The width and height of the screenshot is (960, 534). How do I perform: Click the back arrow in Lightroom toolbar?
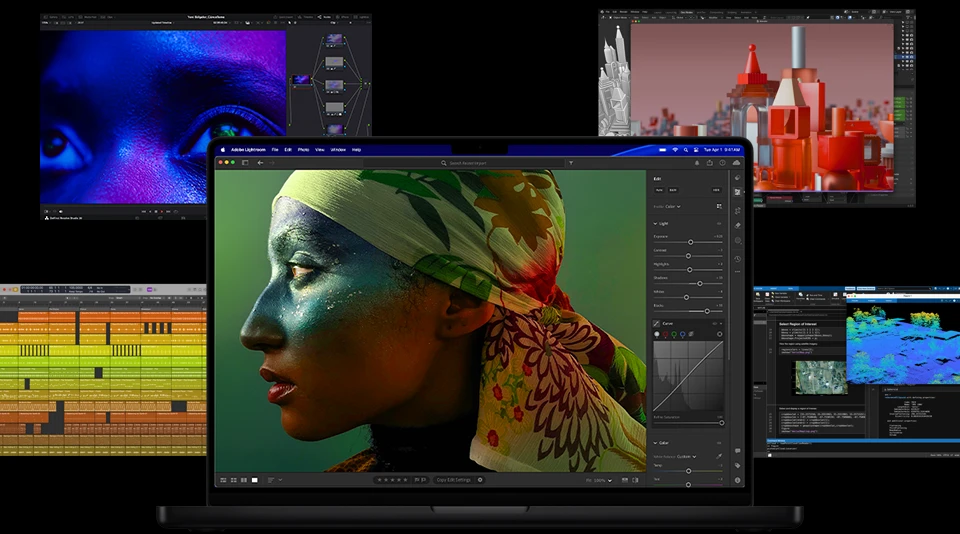point(261,162)
